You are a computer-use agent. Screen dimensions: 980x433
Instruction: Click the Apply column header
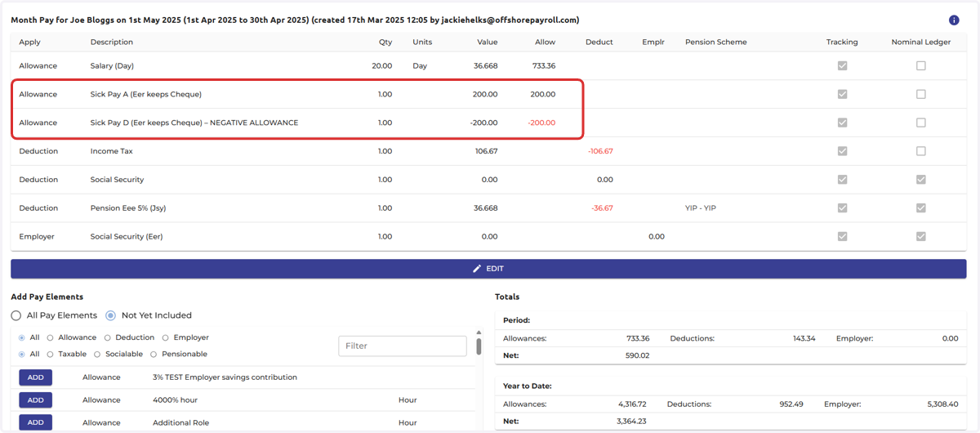tap(29, 42)
